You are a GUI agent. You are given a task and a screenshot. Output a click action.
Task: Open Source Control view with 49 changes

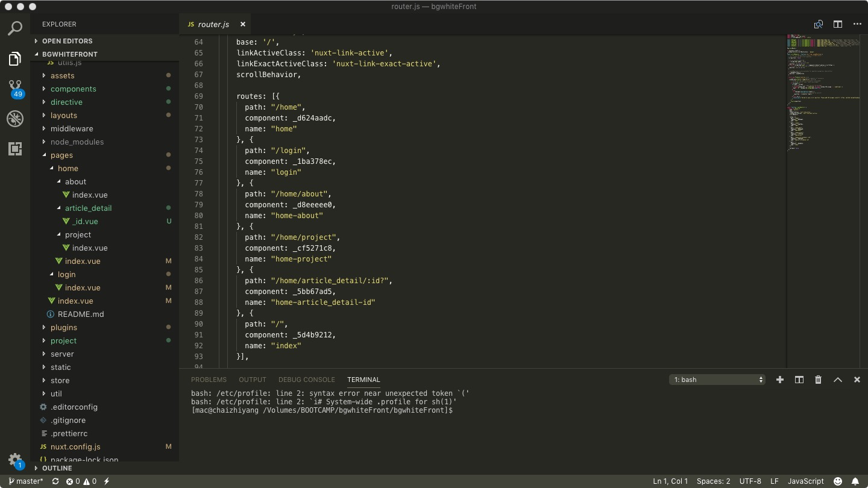click(x=15, y=89)
